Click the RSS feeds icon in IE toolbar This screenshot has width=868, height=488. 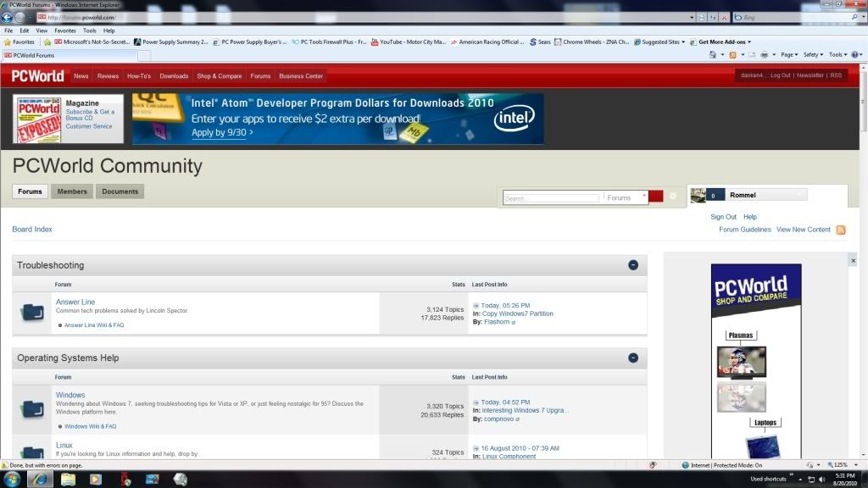coord(732,55)
